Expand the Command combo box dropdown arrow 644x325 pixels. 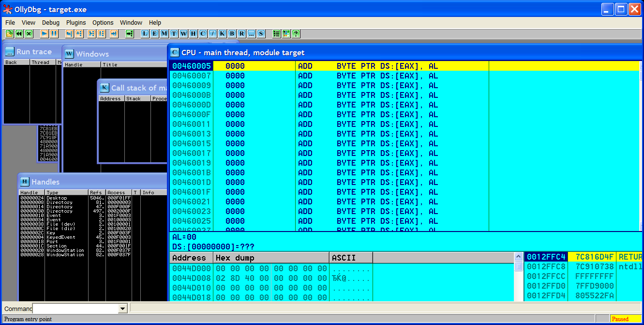point(122,309)
